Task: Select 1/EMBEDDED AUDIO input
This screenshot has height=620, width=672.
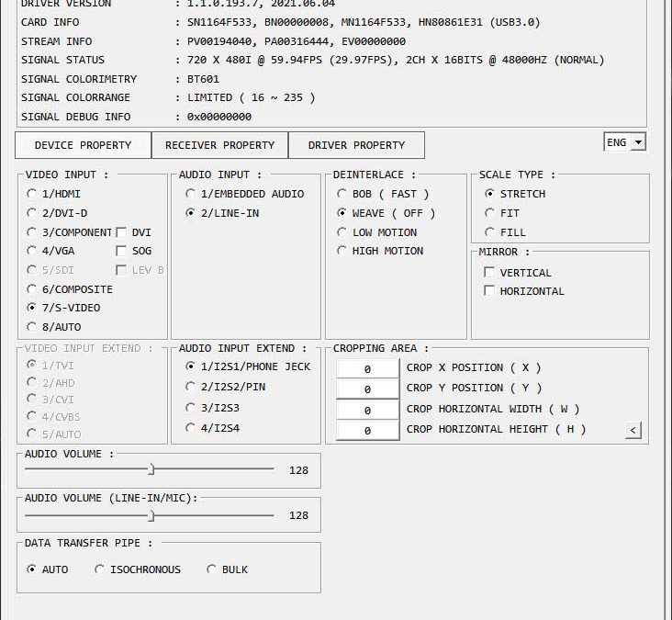Action: pyautogui.click(x=191, y=194)
